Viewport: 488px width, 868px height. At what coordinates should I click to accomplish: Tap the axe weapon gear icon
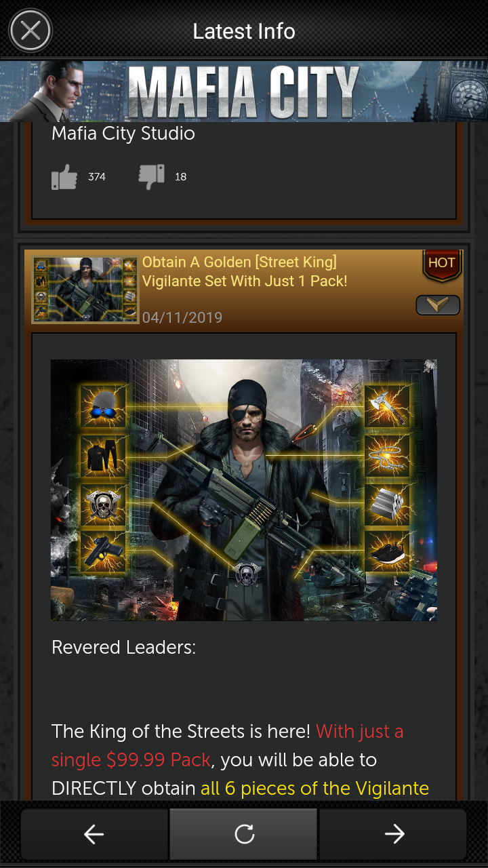coord(388,406)
